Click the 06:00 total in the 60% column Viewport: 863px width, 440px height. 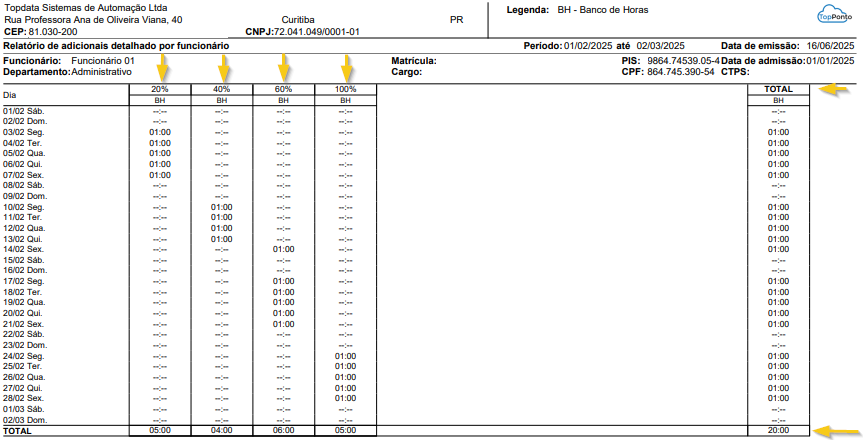(283, 431)
